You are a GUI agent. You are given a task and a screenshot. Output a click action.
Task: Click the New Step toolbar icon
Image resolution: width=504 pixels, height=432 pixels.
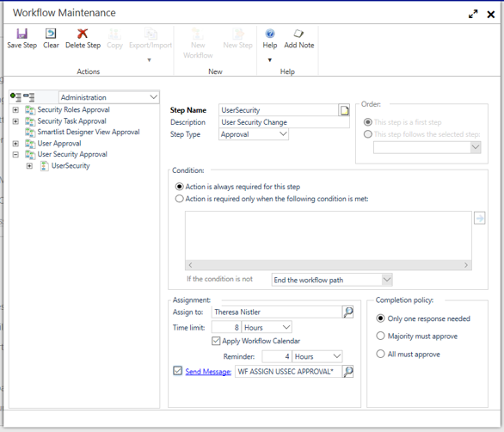(238, 34)
